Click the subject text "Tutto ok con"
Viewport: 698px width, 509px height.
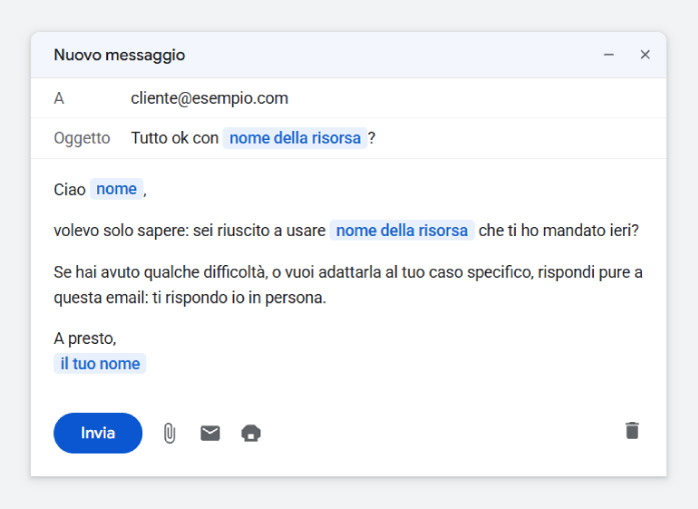click(174, 138)
